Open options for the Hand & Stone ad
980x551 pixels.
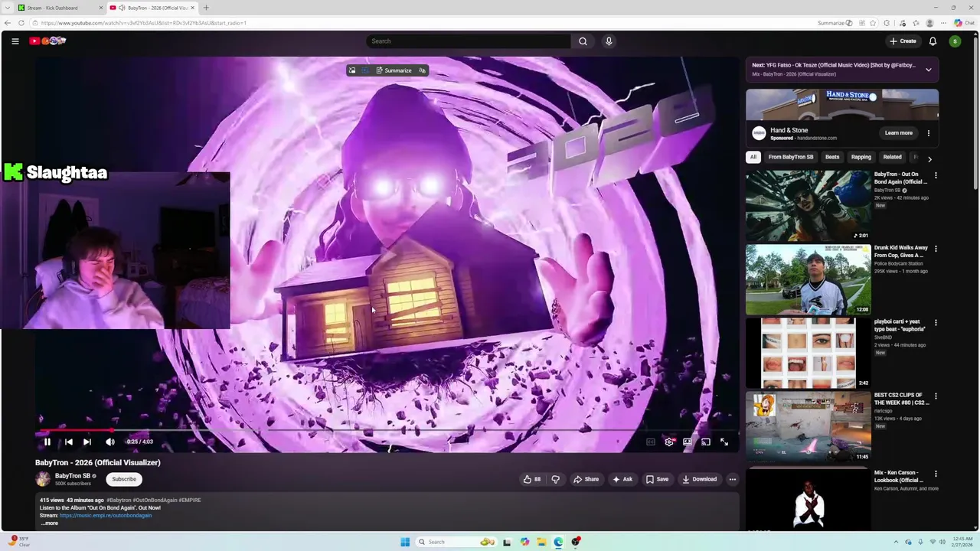tap(929, 133)
